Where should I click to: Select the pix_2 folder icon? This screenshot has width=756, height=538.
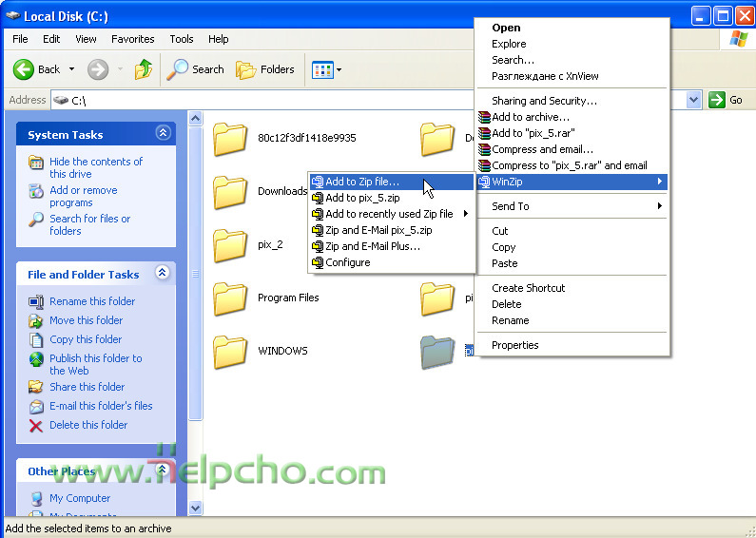230,245
